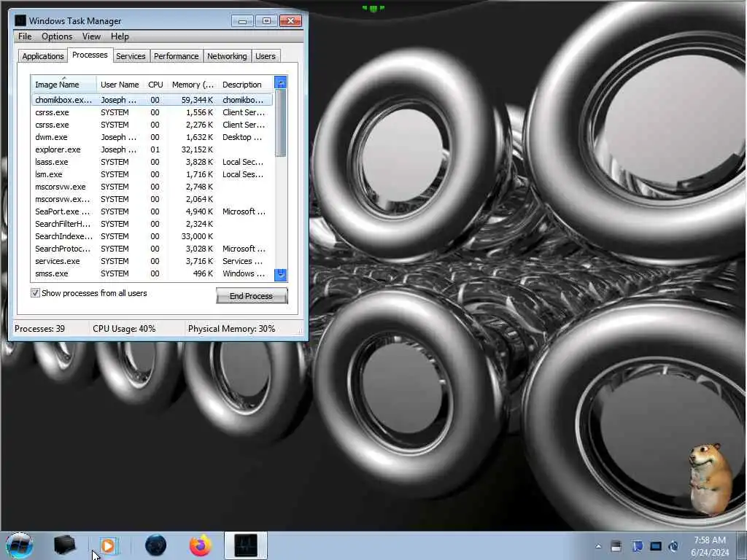Switch to the Services tab

[x=131, y=56]
